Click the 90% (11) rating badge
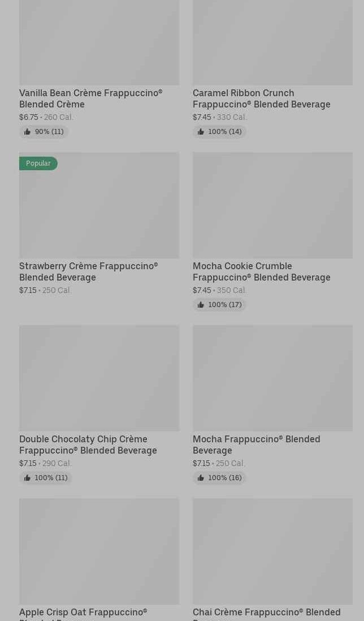The image size is (364, 621). coord(44,132)
